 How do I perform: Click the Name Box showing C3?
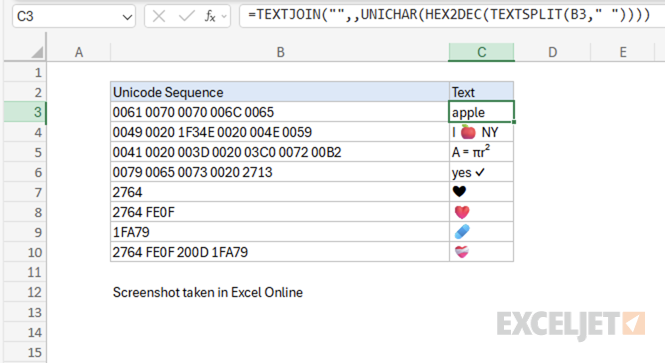tap(74, 17)
